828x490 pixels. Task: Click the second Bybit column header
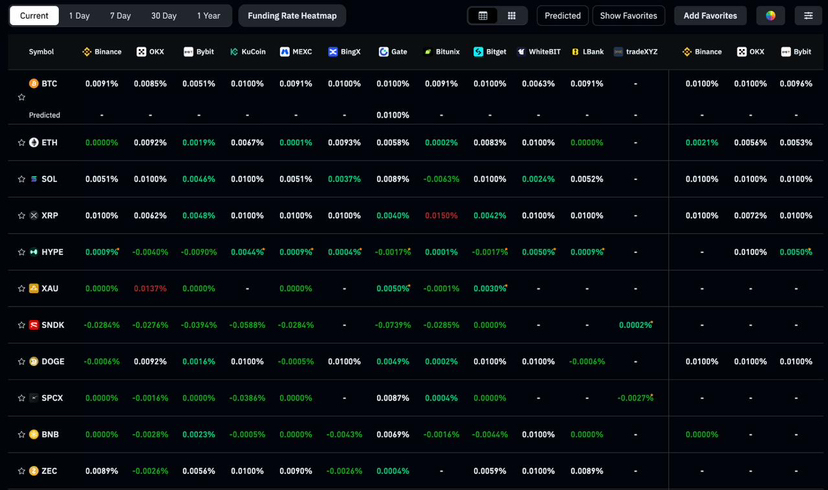[x=796, y=52]
